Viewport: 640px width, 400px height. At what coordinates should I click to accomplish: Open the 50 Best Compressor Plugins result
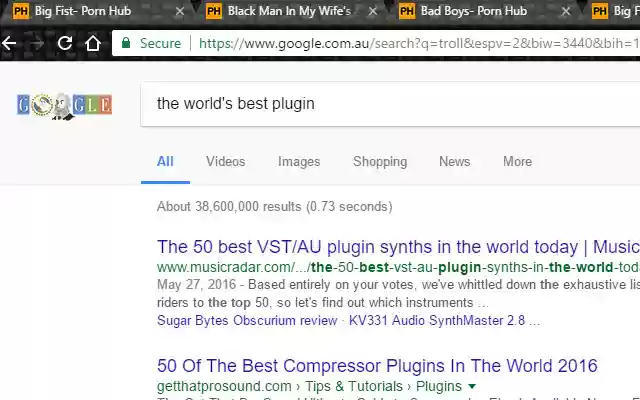(377, 366)
